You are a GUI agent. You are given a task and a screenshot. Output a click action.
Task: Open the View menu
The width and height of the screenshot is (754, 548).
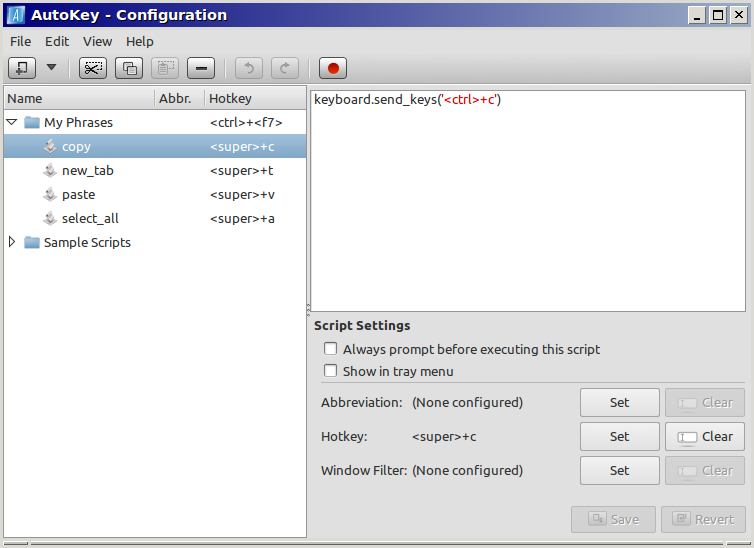coord(97,42)
